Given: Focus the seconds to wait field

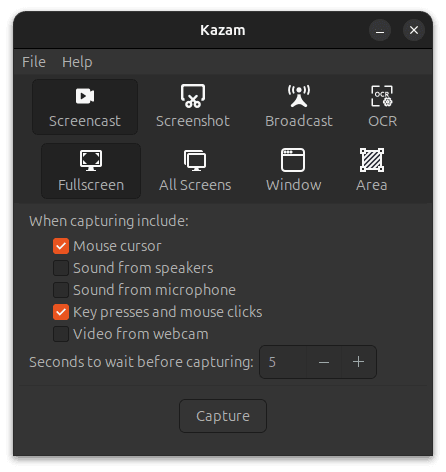Looking at the screenshot, I should coord(283,362).
